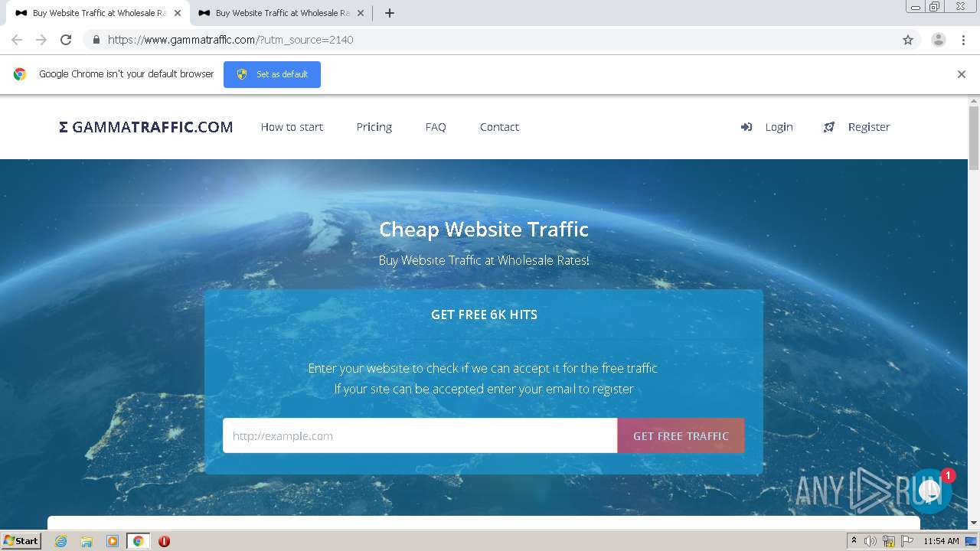The height and width of the screenshot is (551, 980).
Task: Open Internet Explorer from taskbar
Action: 60,541
